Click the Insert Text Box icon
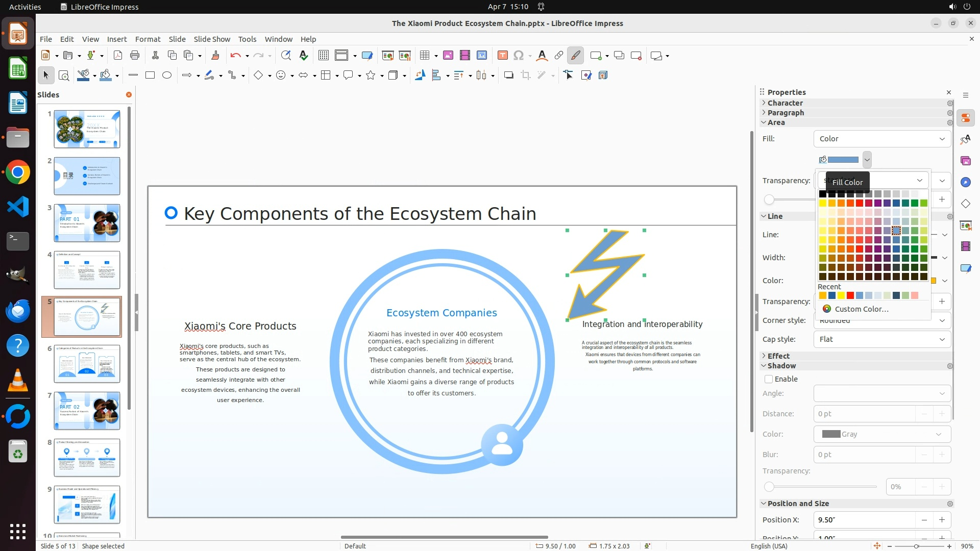Screen dimensions: 980x551 click(x=502, y=56)
